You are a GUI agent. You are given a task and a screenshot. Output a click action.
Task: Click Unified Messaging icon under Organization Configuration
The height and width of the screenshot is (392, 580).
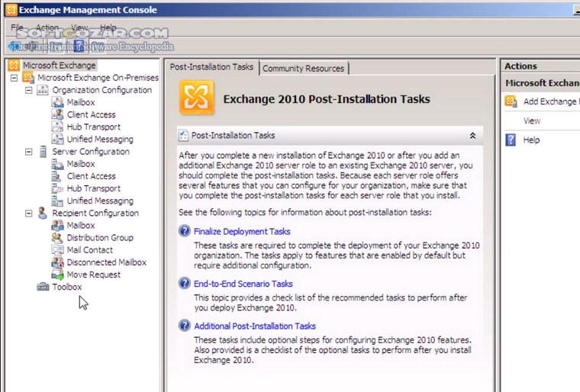pyautogui.click(x=57, y=139)
